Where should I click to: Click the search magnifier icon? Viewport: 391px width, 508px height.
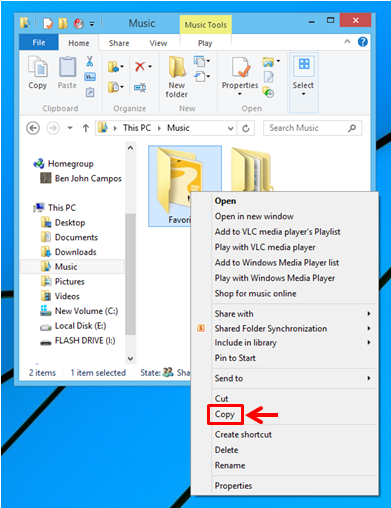tap(352, 128)
